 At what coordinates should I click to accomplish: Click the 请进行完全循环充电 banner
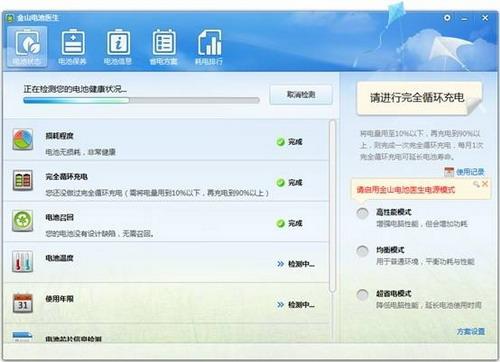tap(419, 98)
